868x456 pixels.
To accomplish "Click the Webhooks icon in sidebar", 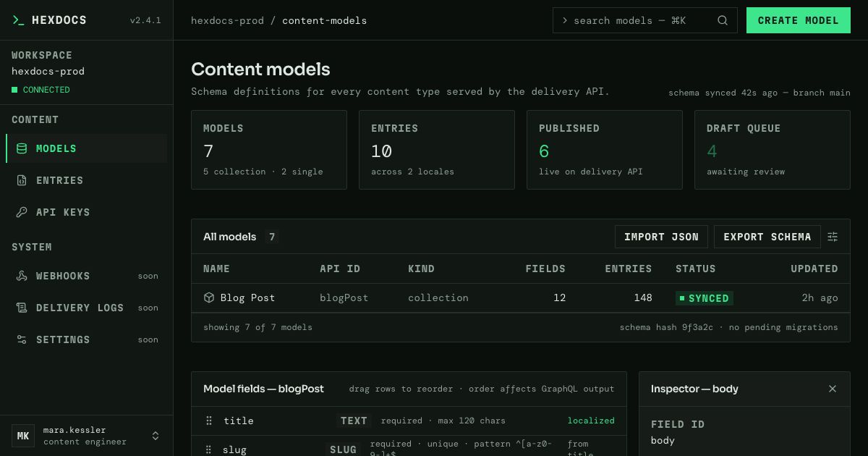I will [22, 276].
